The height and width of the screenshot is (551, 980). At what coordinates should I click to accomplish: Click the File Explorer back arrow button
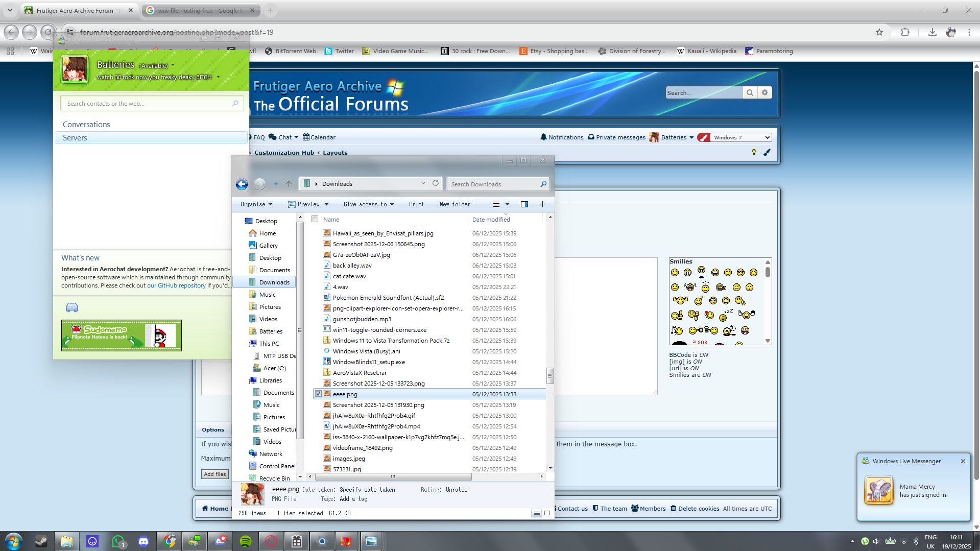click(x=242, y=184)
